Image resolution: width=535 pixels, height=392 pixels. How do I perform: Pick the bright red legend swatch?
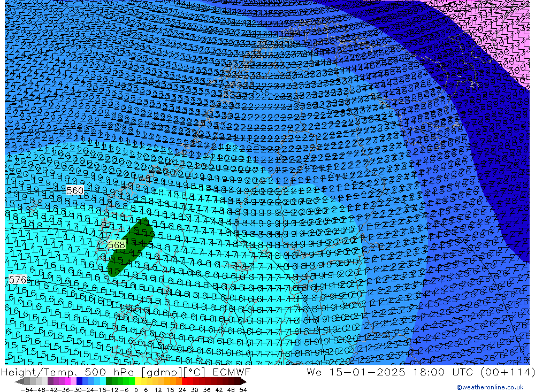185,381
